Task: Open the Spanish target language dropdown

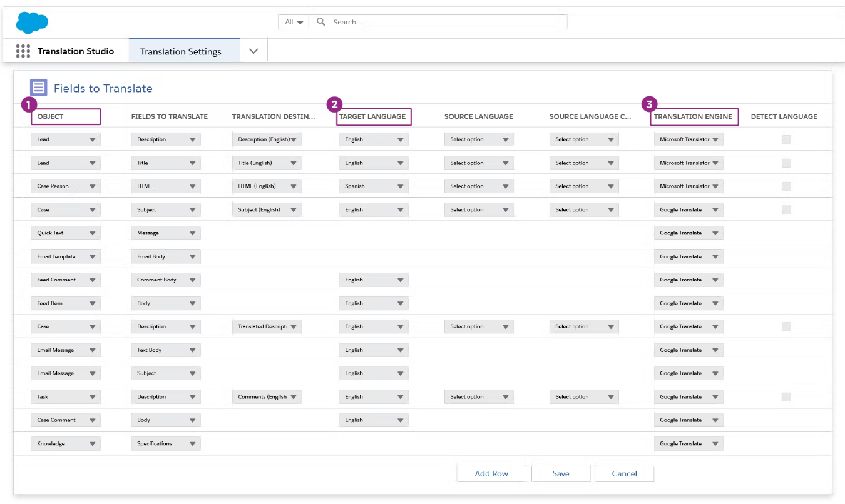Action: click(x=374, y=186)
